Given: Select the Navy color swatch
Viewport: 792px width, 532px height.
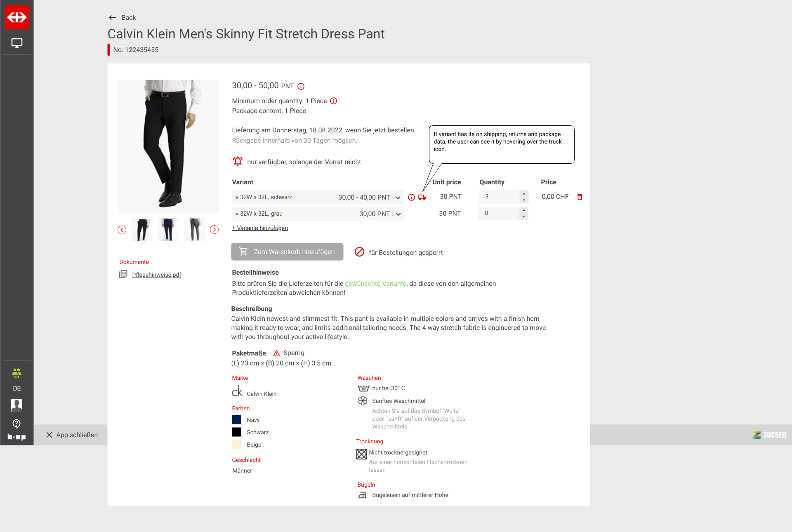Looking at the screenshot, I should (236, 420).
